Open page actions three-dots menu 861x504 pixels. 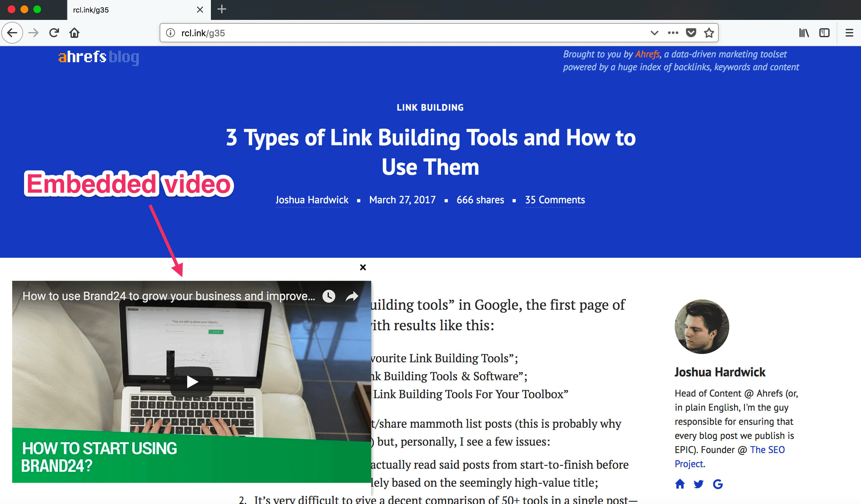click(673, 33)
